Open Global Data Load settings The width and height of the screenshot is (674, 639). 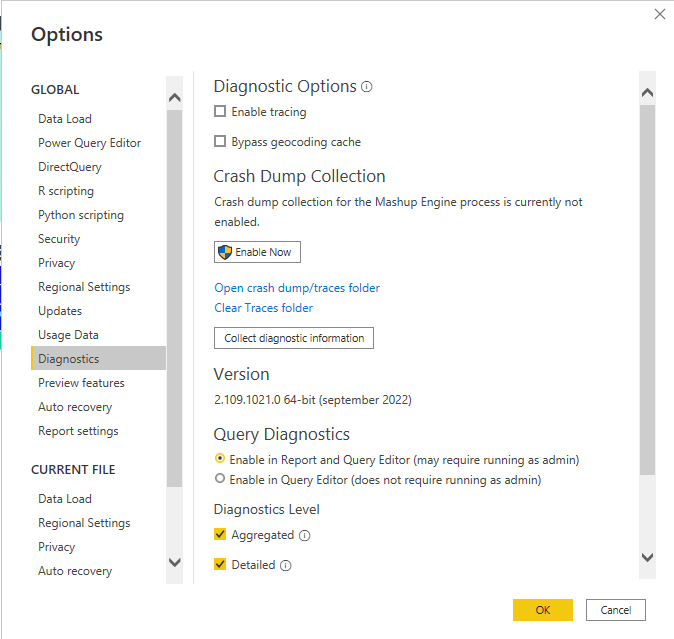click(65, 119)
